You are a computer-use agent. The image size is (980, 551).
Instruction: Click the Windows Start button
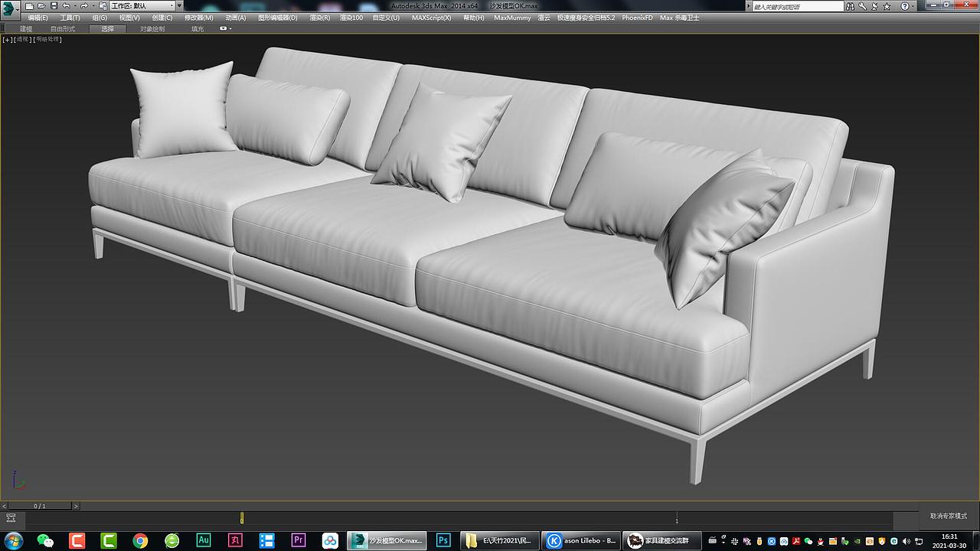[x=13, y=541]
